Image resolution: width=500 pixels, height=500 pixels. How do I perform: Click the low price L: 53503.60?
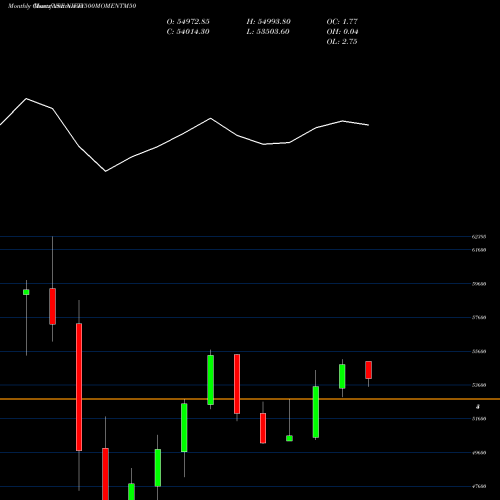pyautogui.click(x=268, y=32)
